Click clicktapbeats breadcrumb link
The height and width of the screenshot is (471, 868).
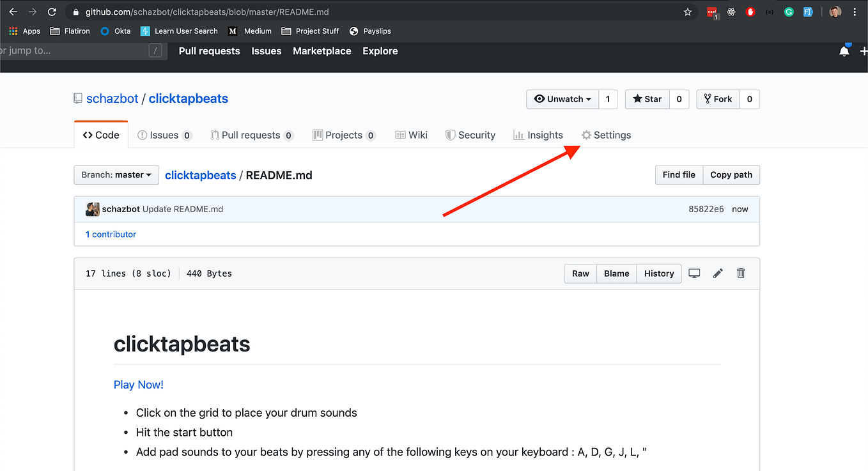tap(201, 174)
